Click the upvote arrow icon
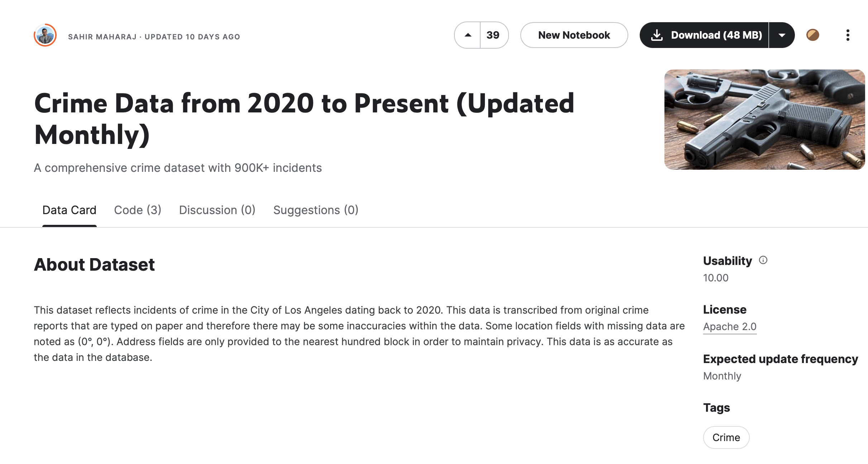Screen dimensions: 868x464 (468, 35)
